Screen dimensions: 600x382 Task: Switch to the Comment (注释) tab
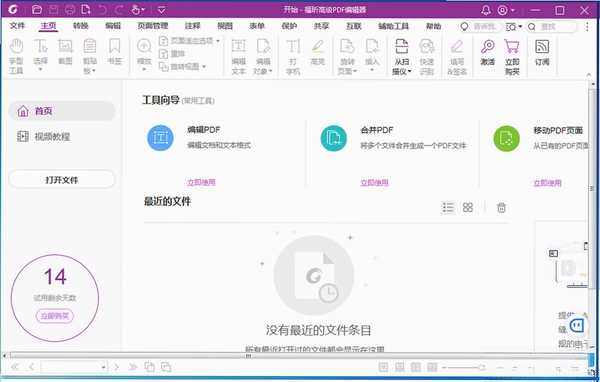tap(192, 26)
